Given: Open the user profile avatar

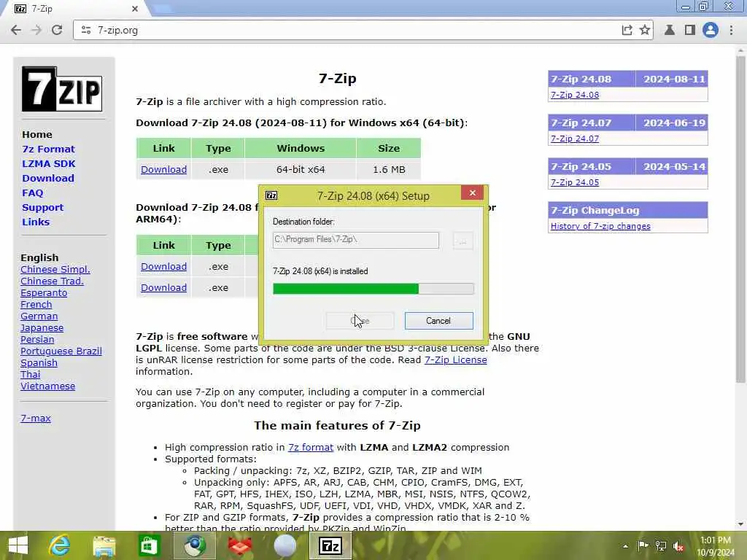Looking at the screenshot, I should pos(710,30).
